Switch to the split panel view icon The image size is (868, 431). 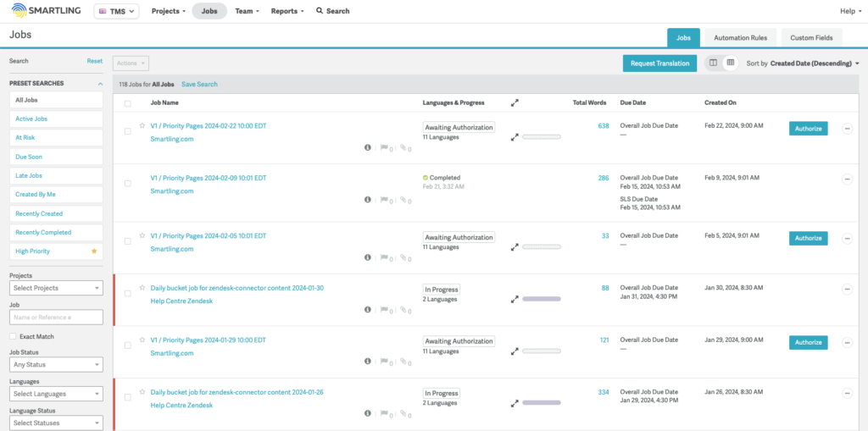[713, 63]
